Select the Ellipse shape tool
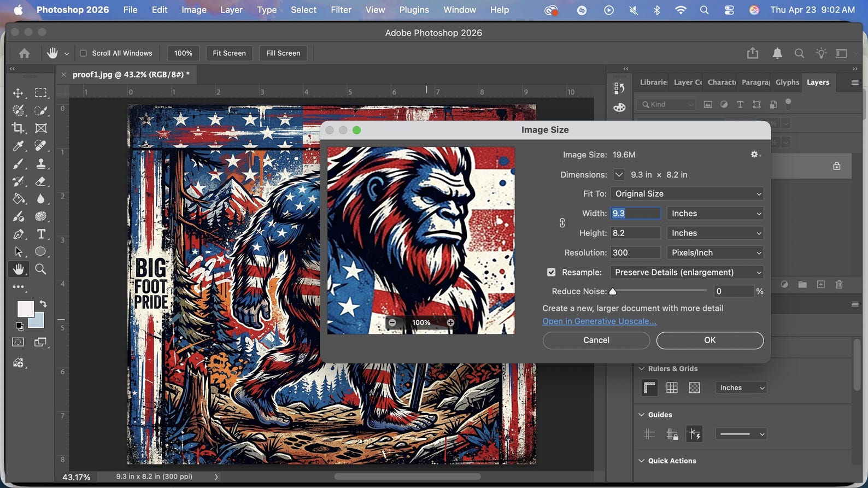 40,251
